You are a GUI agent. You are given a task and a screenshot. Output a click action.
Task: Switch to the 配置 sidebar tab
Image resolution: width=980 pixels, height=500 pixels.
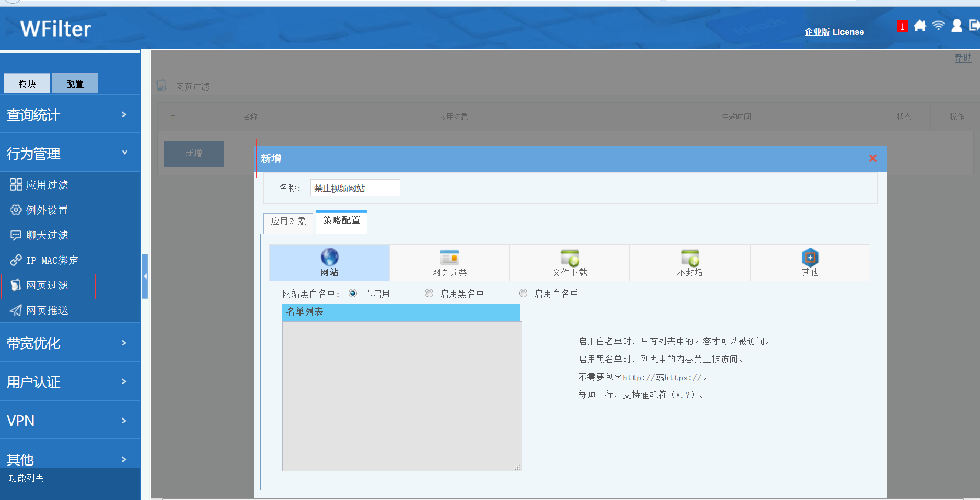[75, 84]
